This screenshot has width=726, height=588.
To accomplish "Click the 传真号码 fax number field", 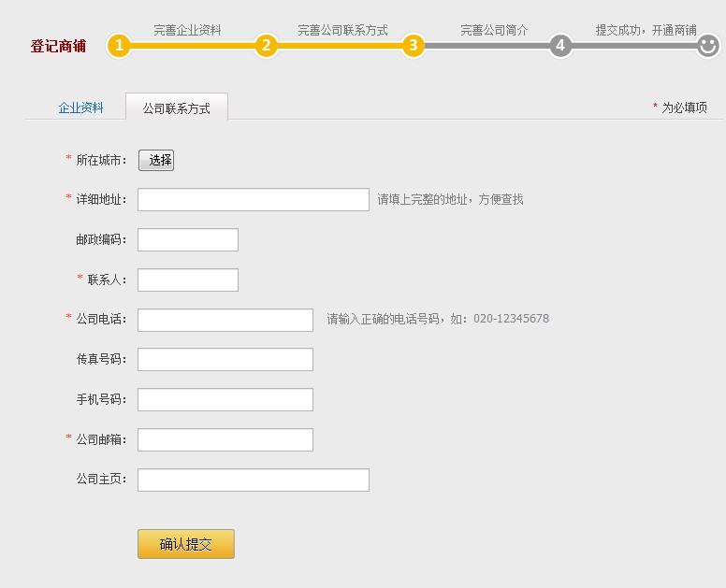I will (x=225, y=359).
